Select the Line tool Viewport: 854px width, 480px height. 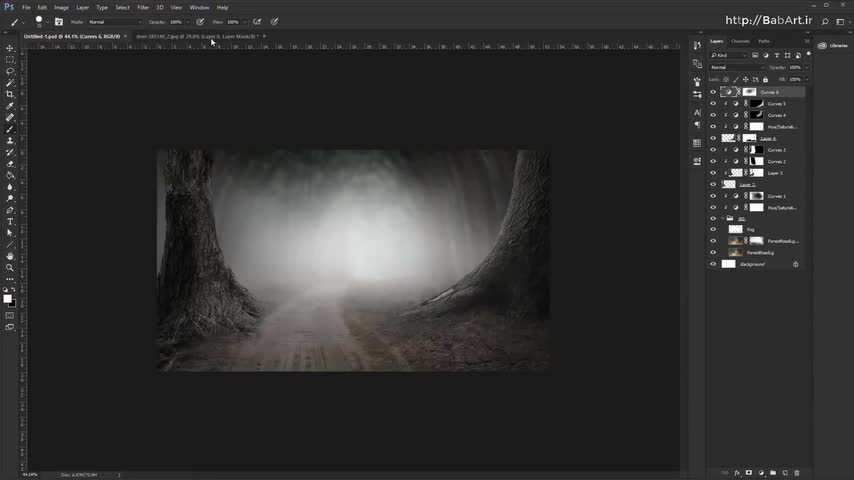[10, 245]
